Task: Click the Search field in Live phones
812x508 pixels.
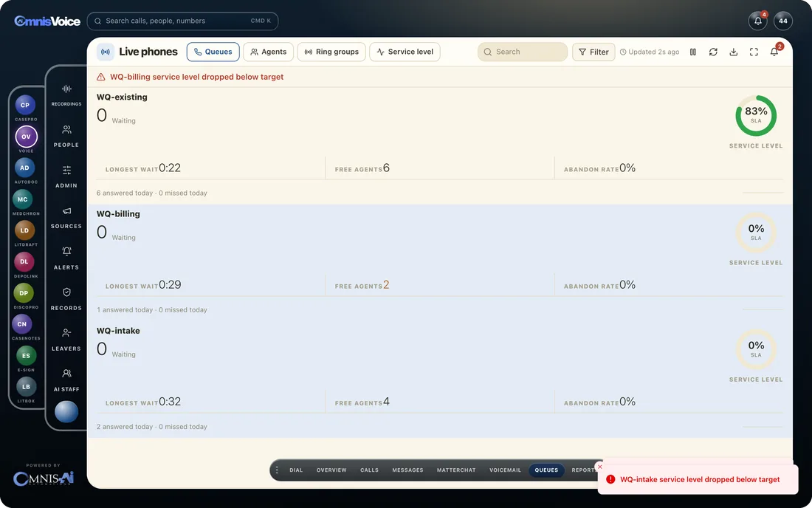Action: [523, 52]
